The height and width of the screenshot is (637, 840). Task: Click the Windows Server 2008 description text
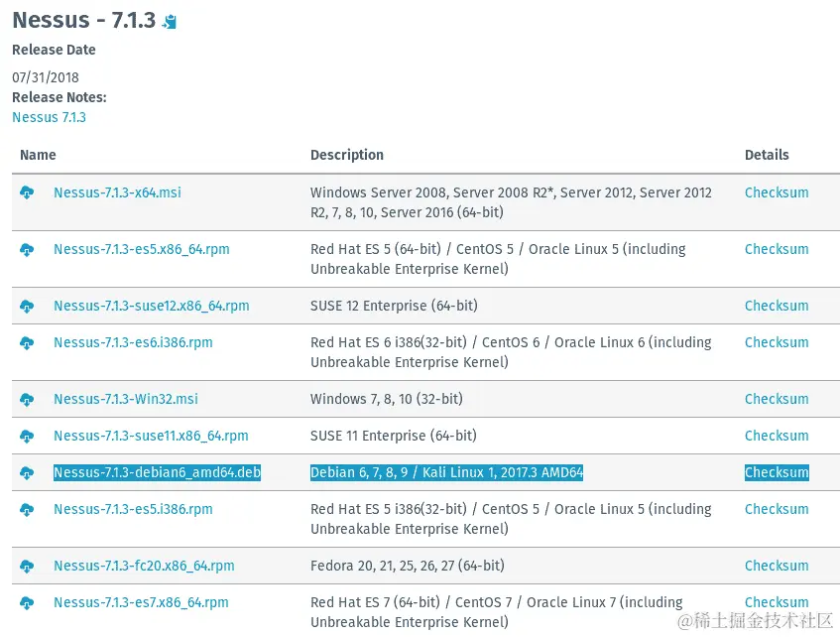click(x=511, y=202)
